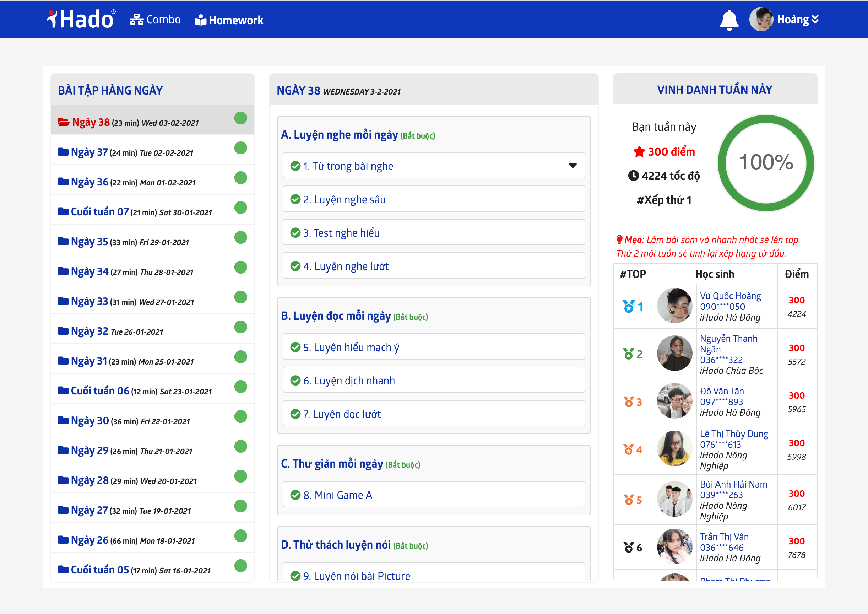Click the clock icon beside 4224 tốc độ
The width and height of the screenshot is (868, 614).
pyautogui.click(x=633, y=176)
